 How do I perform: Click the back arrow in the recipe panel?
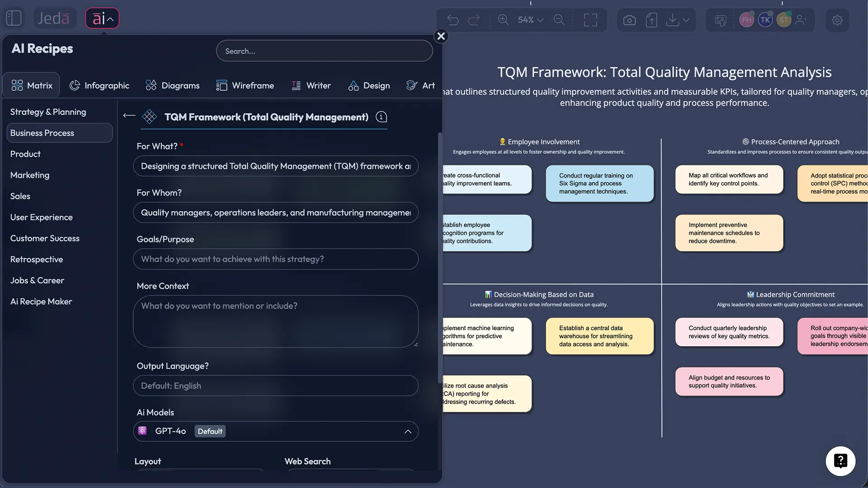(129, 116)
